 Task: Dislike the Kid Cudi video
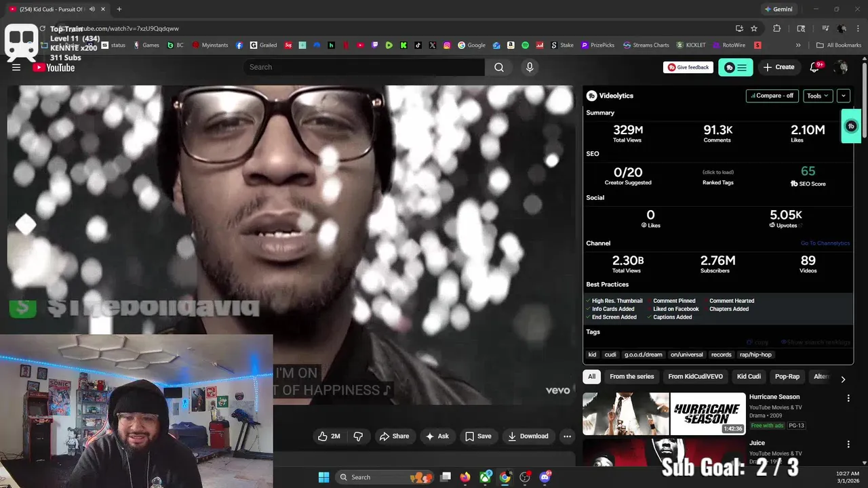[x=358, y=436]
